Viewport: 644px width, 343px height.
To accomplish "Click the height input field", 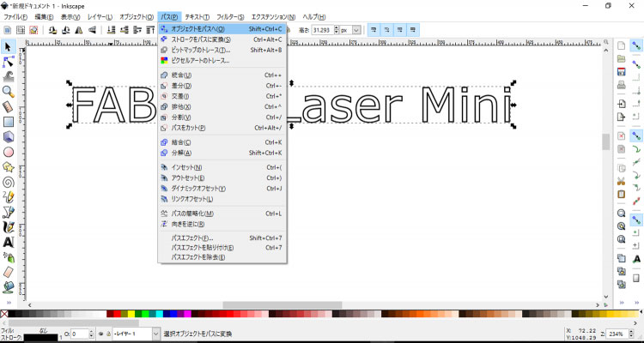I will coord(323,30).
